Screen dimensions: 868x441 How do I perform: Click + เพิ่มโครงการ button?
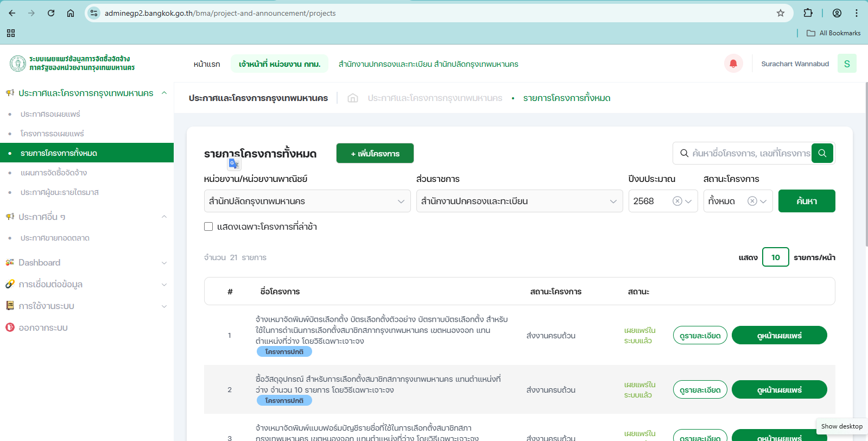[x=375, y=153]
